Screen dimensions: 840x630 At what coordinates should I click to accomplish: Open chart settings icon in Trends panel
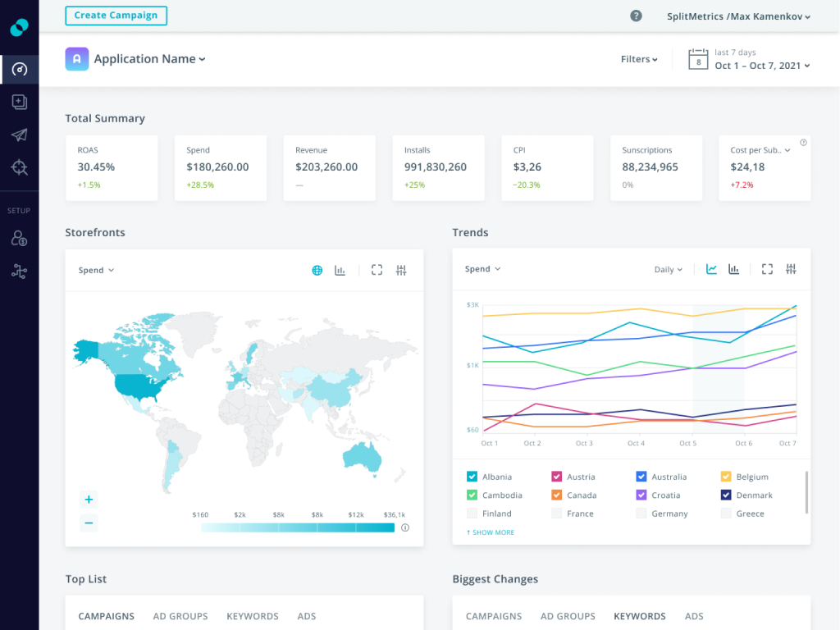click(791, 269)
